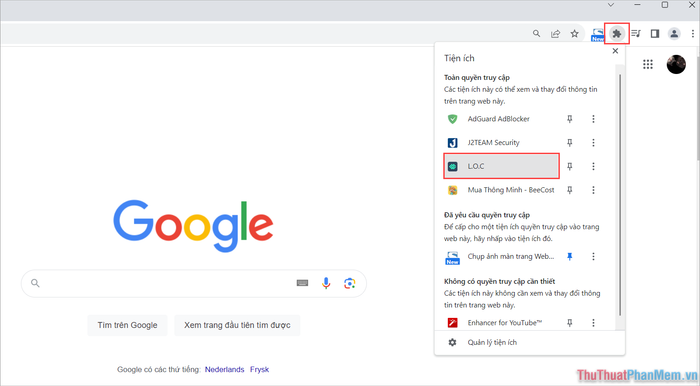The height and width of the screenshot is (386, 700).
Task: Pin J2TEAM Security to toolbar
Action: point(570,142)
